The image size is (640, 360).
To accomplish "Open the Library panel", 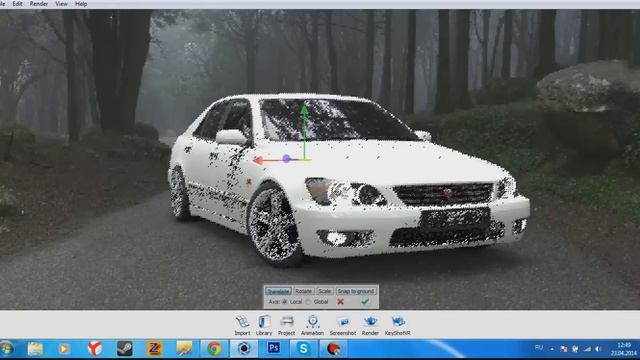I will (x=264, y=325).
